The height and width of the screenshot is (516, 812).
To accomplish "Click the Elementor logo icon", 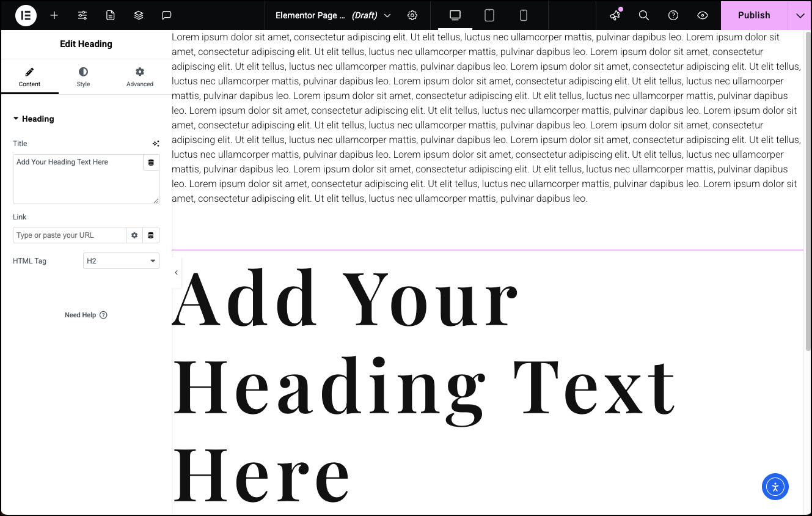I will (26, 15).
